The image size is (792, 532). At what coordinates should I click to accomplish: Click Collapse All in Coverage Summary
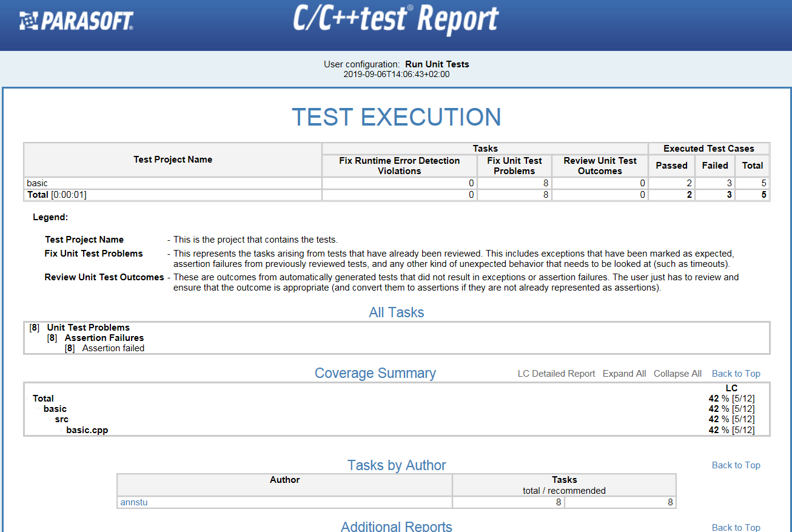pos(677,374)
